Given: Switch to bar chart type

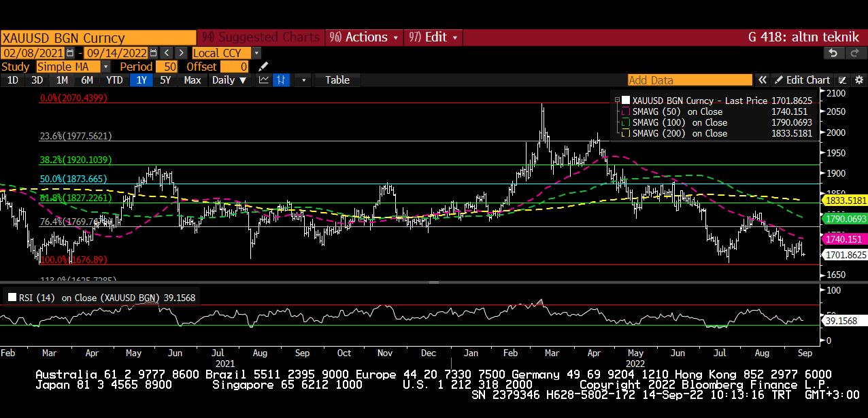Looking at the screenshot, I should [281, 80].
